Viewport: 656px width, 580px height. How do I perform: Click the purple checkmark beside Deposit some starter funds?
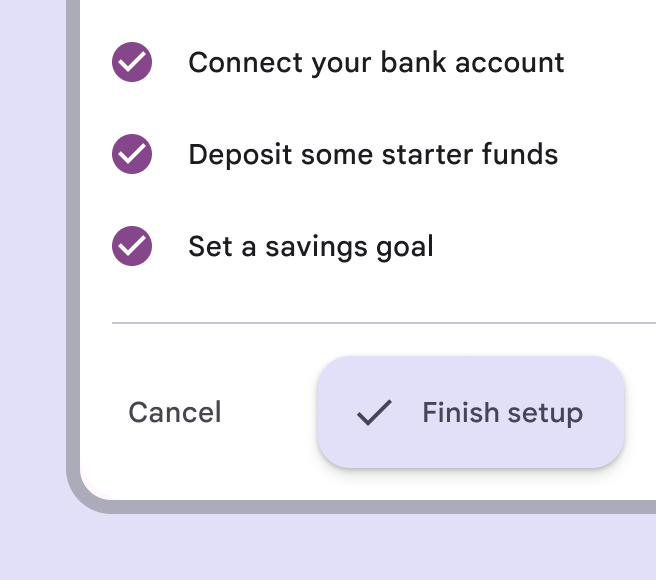pyautogui.click(x=132, y=155)
